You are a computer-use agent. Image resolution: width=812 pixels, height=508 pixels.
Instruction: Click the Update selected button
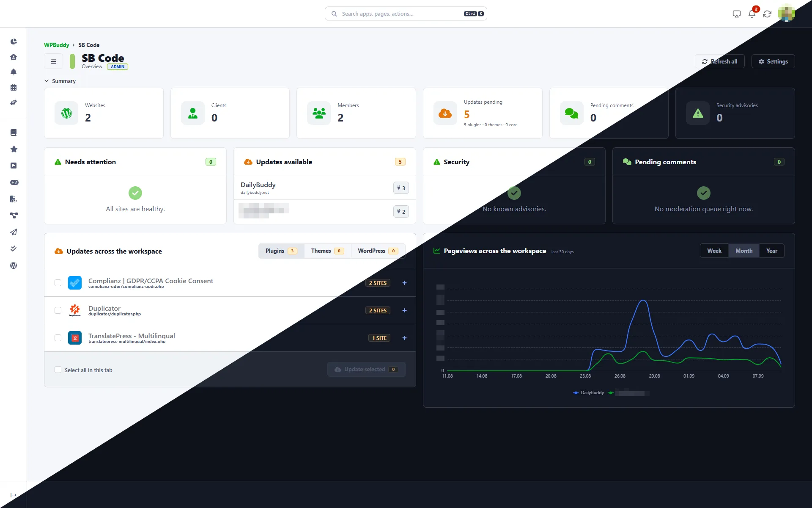(366, 370)
